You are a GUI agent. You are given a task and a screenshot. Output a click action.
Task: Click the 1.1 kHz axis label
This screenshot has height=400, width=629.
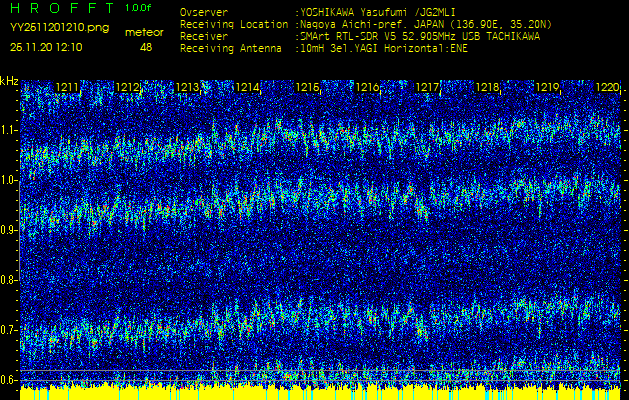pos(9,130)
